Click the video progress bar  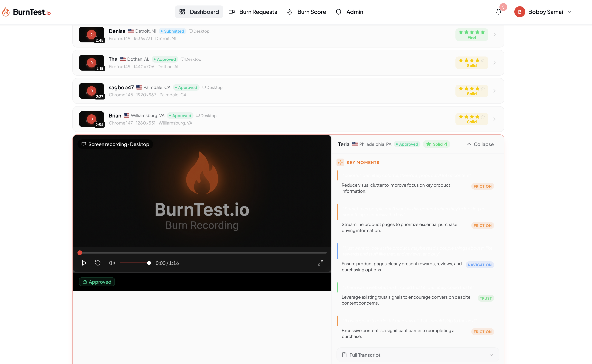(x=202, y=253)
